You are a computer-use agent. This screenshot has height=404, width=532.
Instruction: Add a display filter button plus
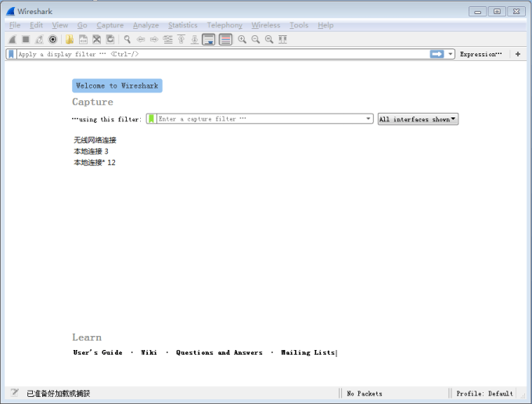pos(518,54)
